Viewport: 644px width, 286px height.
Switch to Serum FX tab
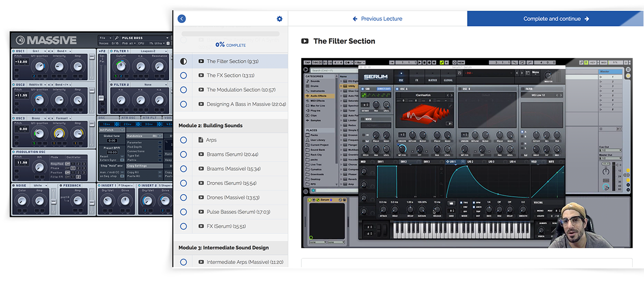(417, 77)
